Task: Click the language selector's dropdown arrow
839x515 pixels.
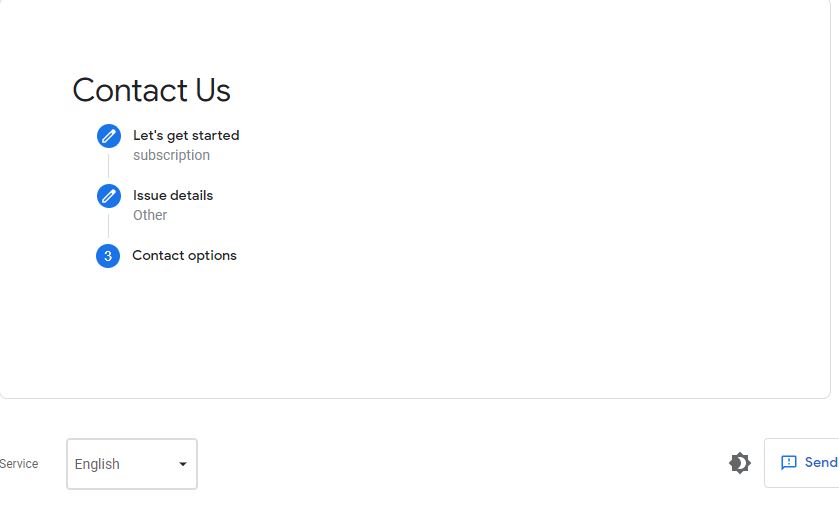Action: [182, 464]
